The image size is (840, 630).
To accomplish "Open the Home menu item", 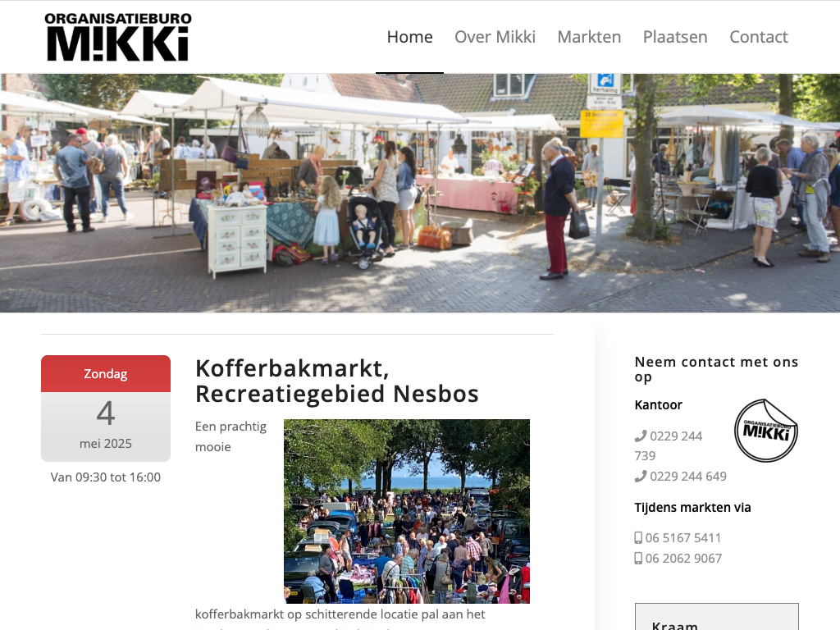I will pyautogui.click(x=410, y=37).
